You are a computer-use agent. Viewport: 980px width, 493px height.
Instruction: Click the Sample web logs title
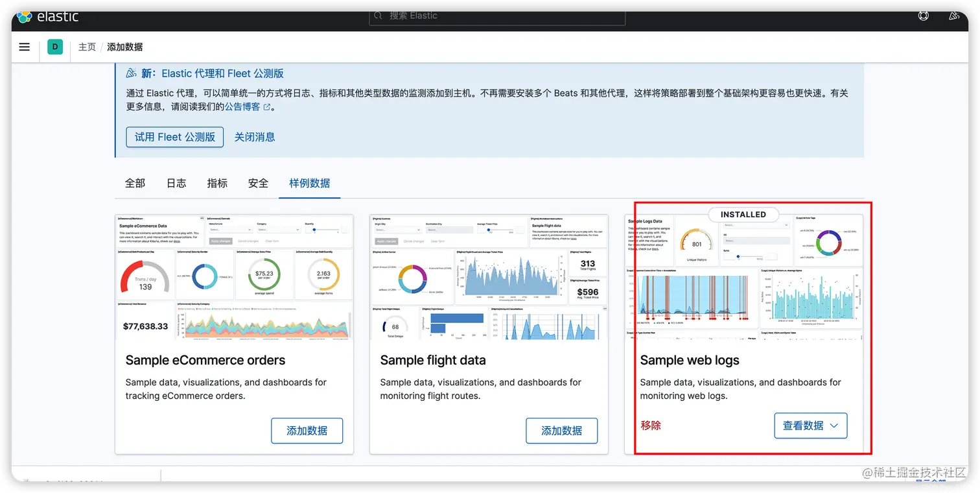click(x=690, y=360)
